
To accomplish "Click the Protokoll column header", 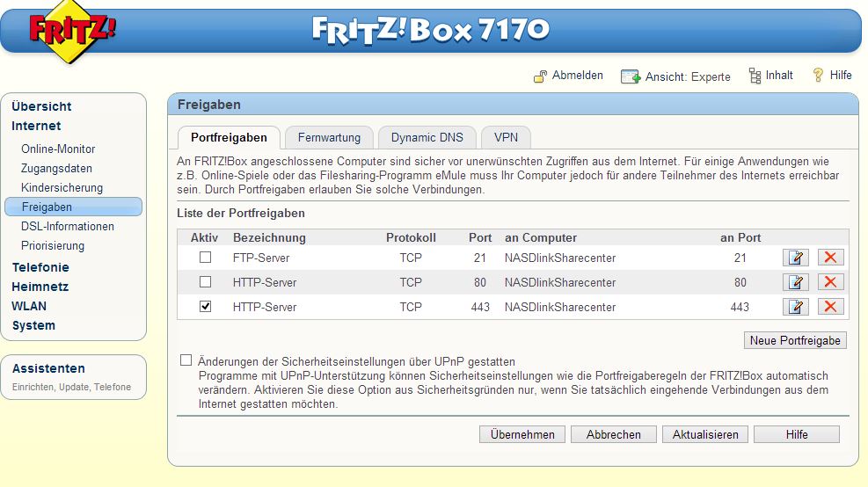I will tap(411, 238).
